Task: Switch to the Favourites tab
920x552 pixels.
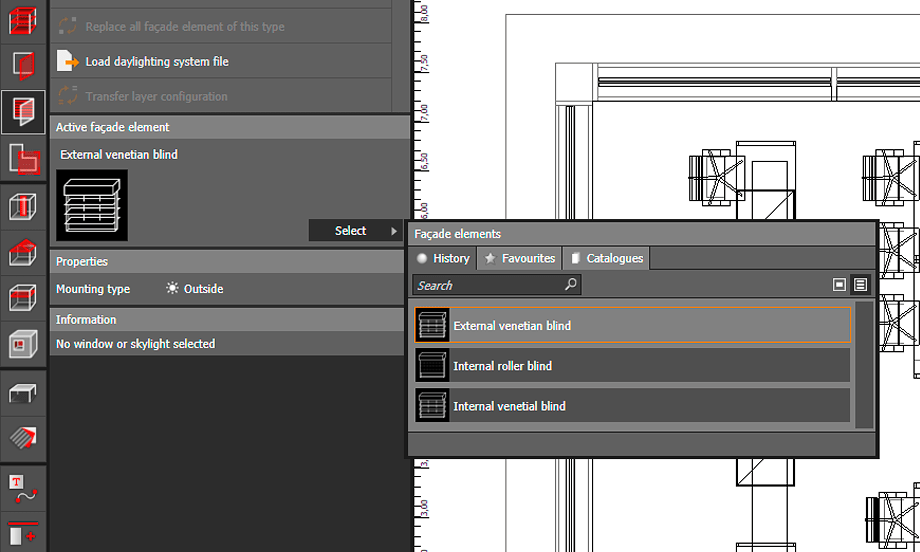Action: pos(520,258)
